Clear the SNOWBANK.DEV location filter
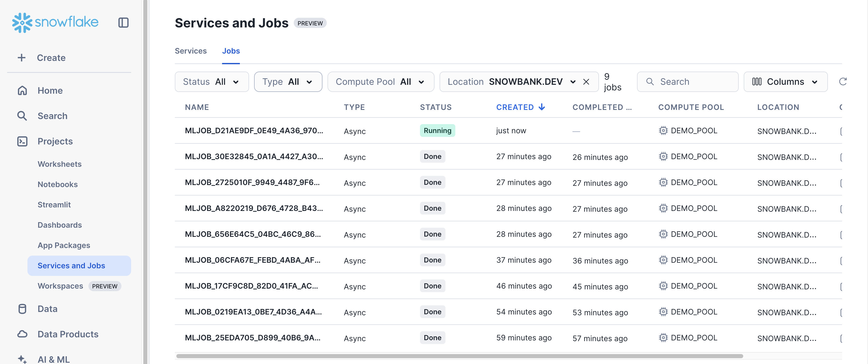Viewport: 868px width, 364px height. point(586,82)
